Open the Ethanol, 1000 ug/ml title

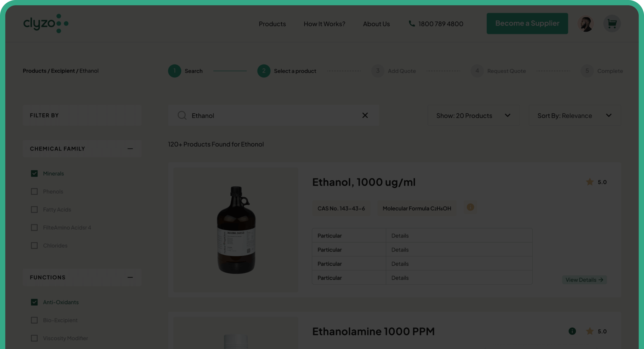coord(364,182)
